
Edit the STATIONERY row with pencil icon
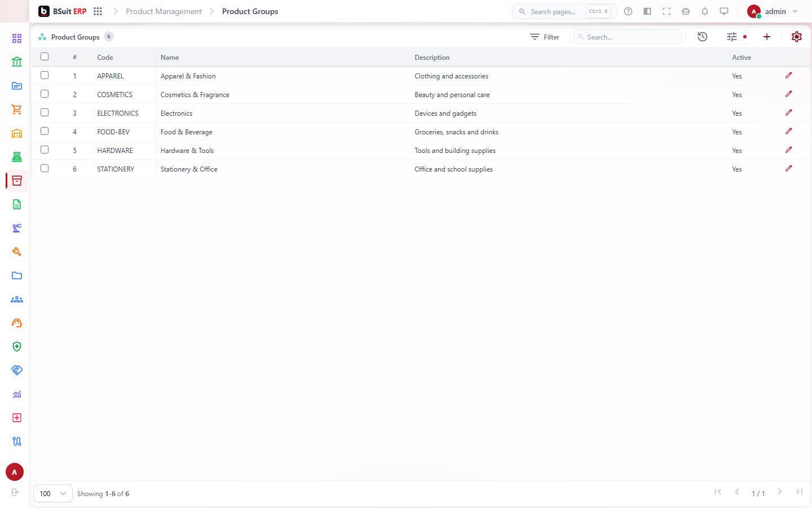(789, 168)
